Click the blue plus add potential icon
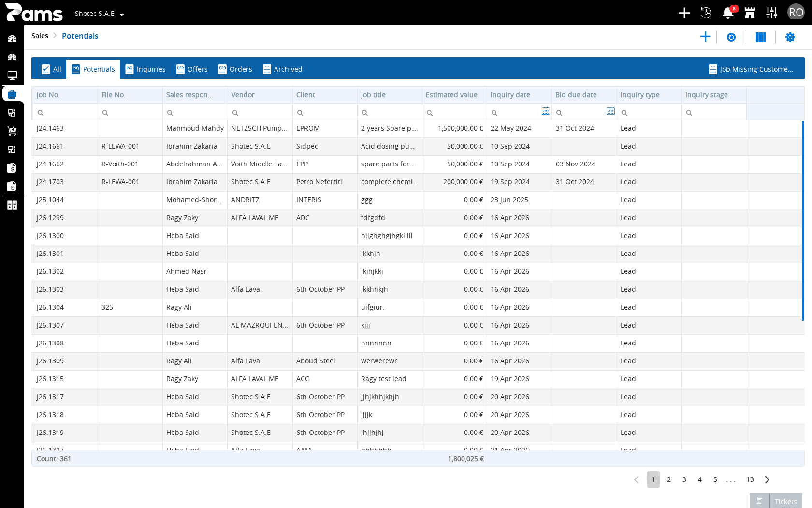This screenshot has height=508, width=812. 705,37
